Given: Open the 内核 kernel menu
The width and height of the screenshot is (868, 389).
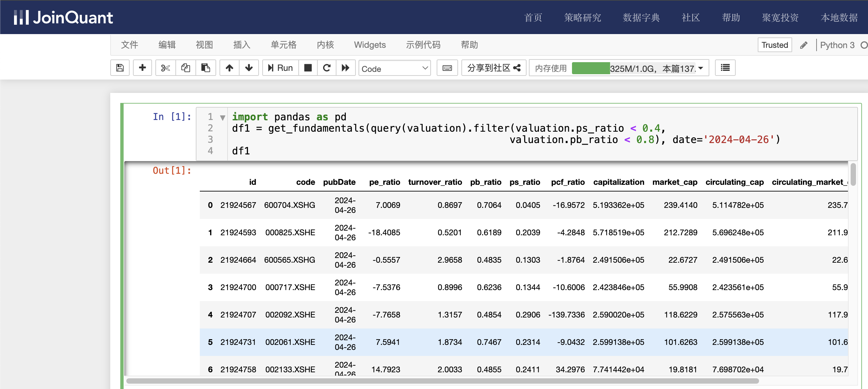Looking at the screenshot, I should click(x=325, y=45).
